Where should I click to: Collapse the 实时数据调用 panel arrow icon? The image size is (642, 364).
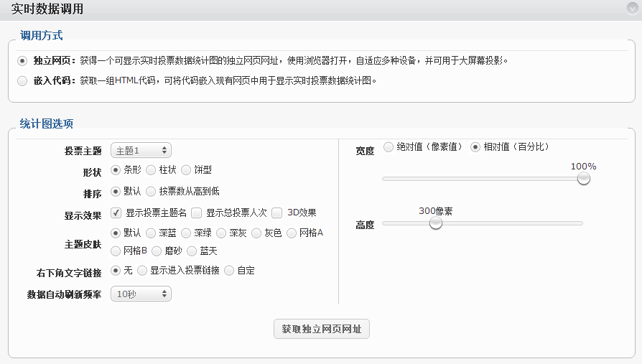[x=632, y=9]
